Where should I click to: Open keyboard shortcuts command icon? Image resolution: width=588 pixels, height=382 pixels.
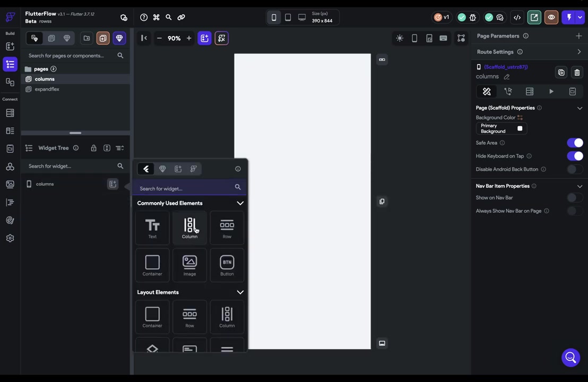tap(157, 18)
